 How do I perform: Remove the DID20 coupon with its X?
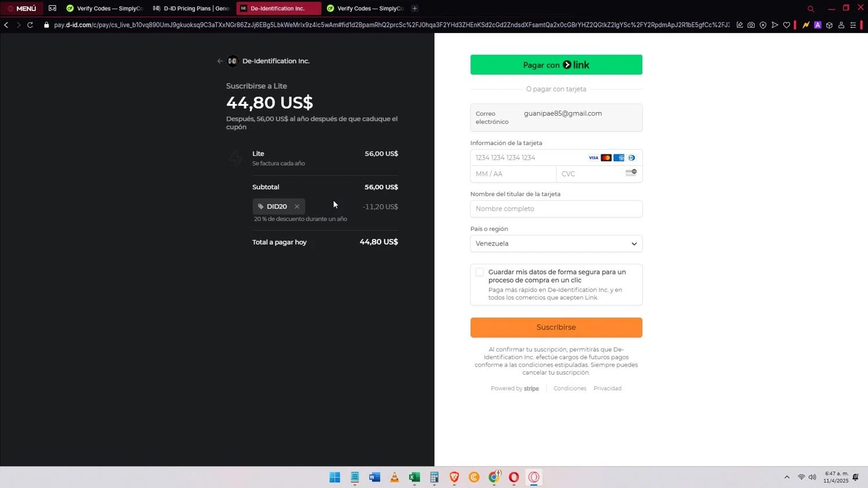pos(297,206)
